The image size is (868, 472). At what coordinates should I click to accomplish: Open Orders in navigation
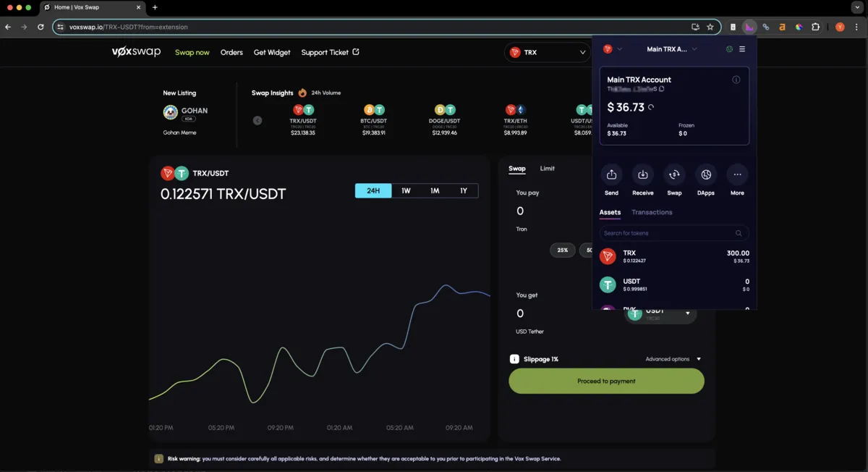click(231, 52)
